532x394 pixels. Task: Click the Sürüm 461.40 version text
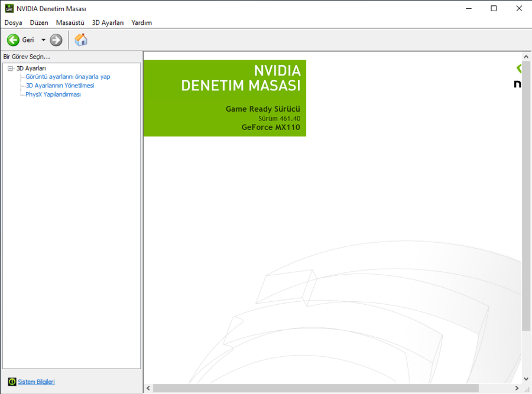(x=279, y=118)
